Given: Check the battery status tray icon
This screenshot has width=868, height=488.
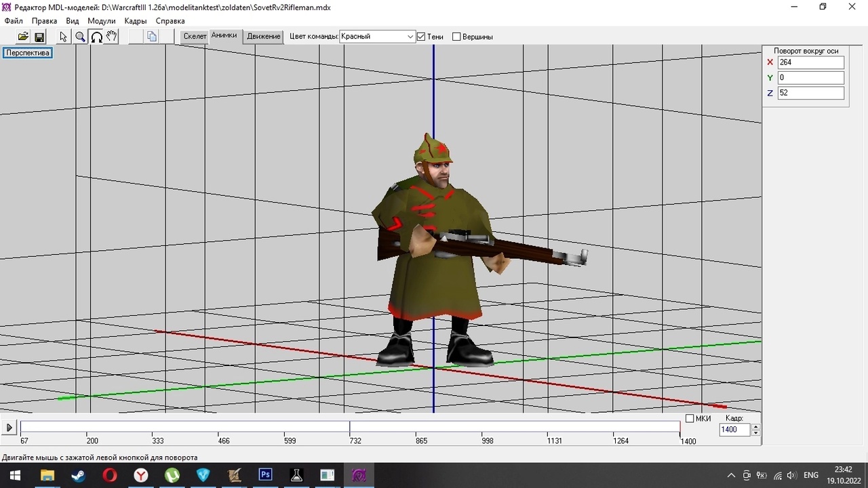Looking at the screenshot, I should pos(762,475).
